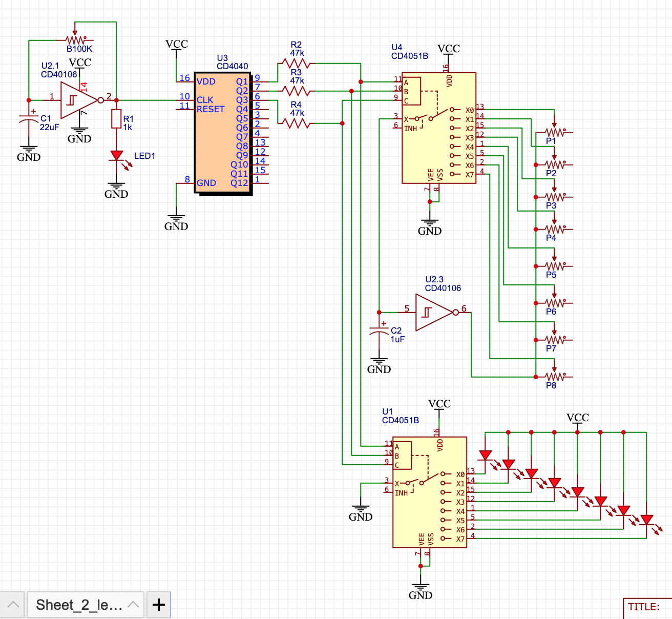Select the R1 1k resistor
The height and width of the screenshot is (619, 672).
(116, 119)
